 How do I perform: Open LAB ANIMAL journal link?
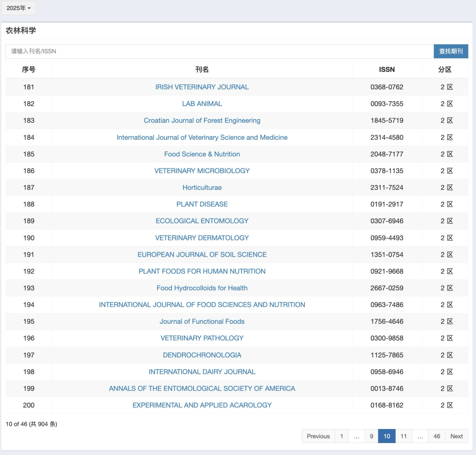[x=202, y=104]
